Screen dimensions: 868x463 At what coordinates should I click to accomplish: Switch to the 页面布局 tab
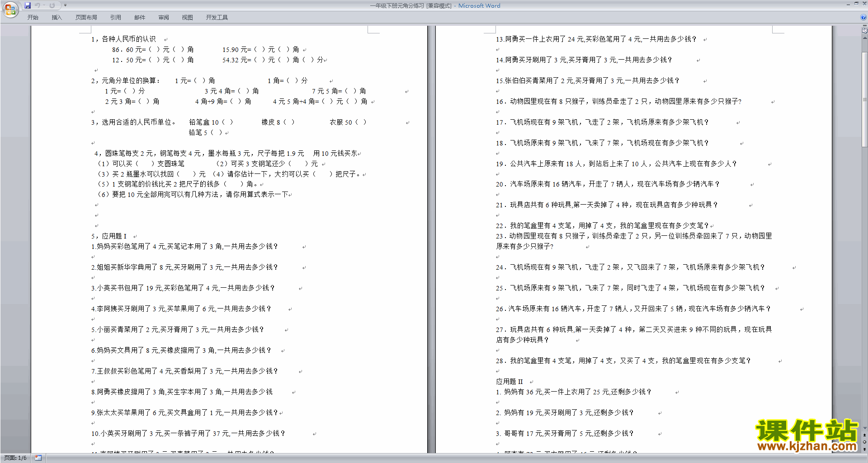point(86,18)
